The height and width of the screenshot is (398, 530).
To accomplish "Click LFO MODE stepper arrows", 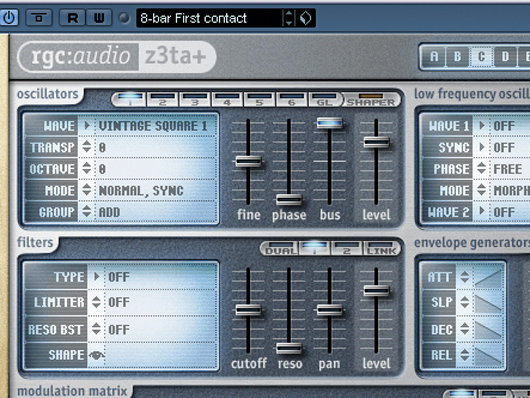I will click(x=482, y=190).
